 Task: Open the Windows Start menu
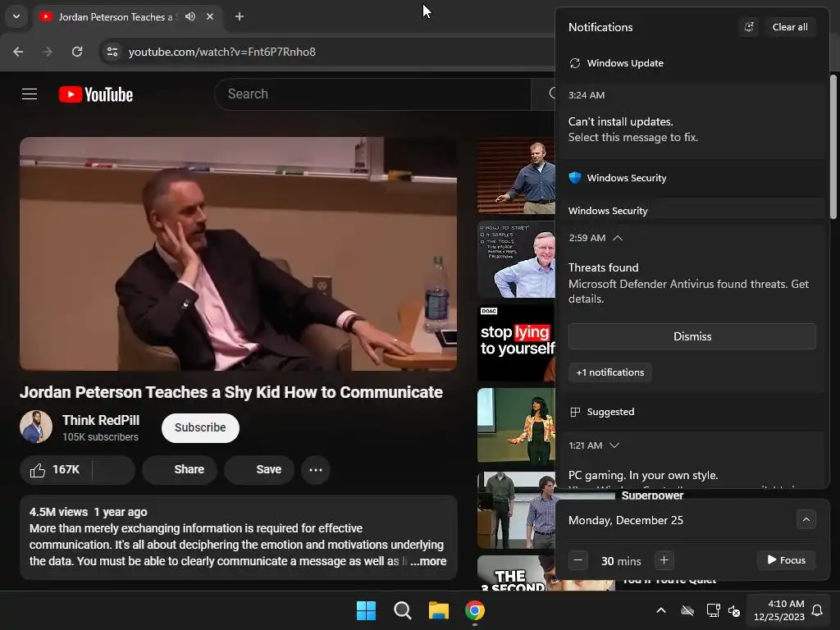point(367,610)
